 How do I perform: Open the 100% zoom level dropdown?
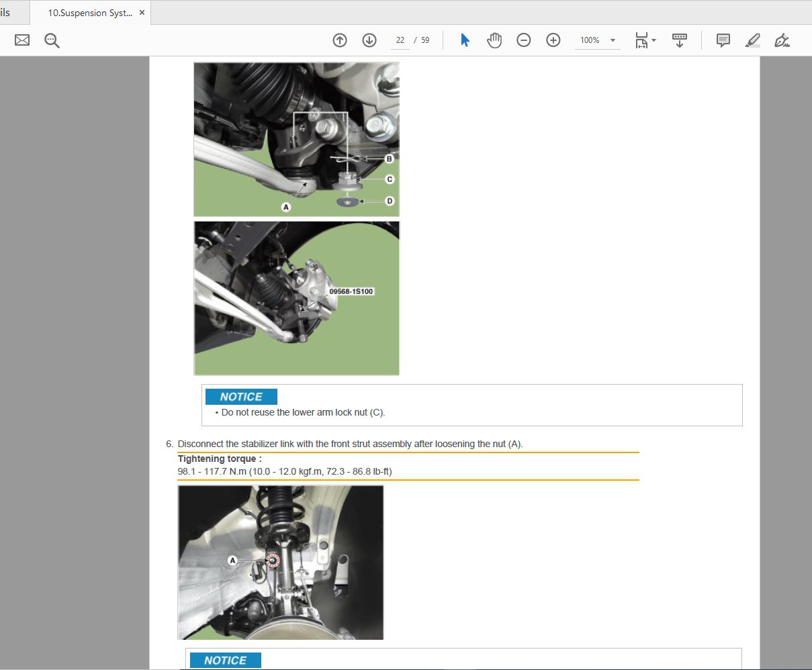[597, 40]
